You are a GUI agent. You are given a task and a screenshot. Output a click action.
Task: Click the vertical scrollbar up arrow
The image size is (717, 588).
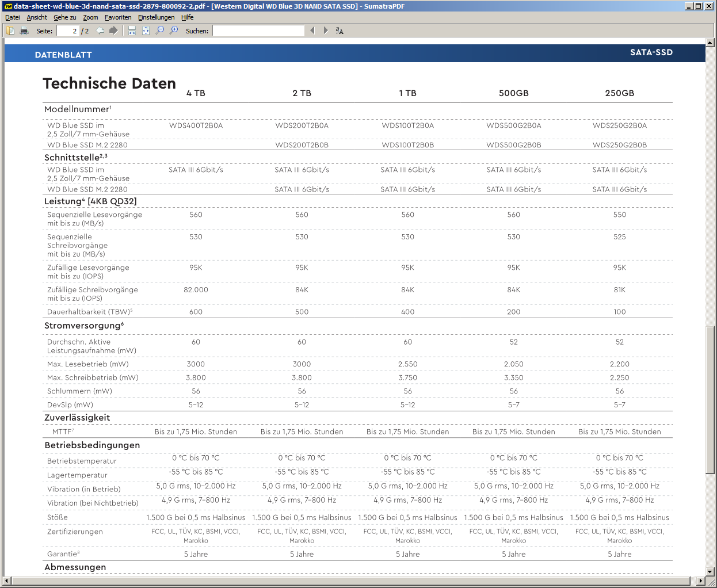click(710, 43)
